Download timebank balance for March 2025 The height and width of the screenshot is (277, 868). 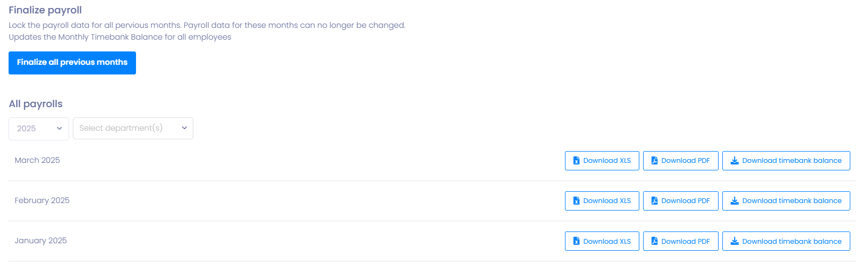(786, 161)
